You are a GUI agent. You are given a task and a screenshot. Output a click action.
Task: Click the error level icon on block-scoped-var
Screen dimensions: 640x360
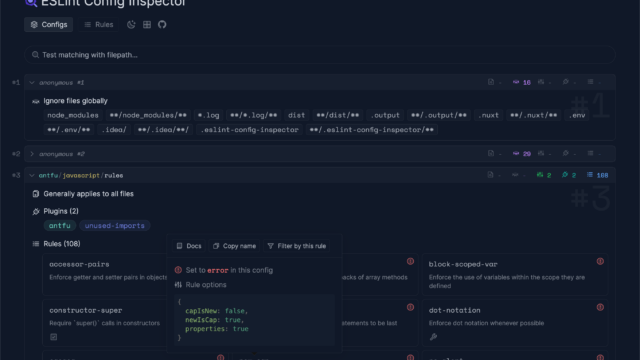point(600,261)
